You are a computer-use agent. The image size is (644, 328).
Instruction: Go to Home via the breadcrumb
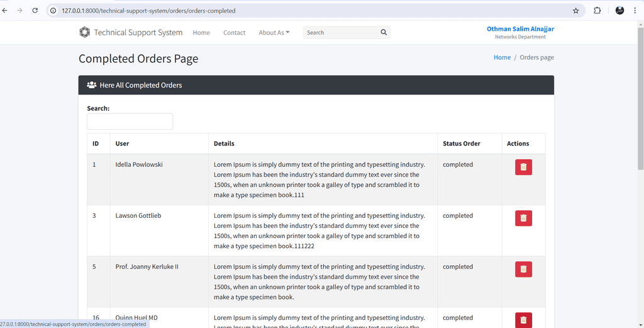[502, 57]
